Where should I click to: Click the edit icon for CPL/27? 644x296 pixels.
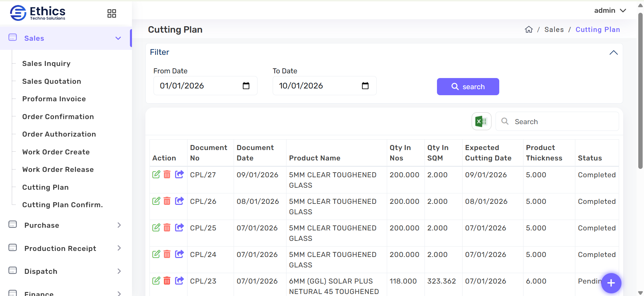point(156,175)
